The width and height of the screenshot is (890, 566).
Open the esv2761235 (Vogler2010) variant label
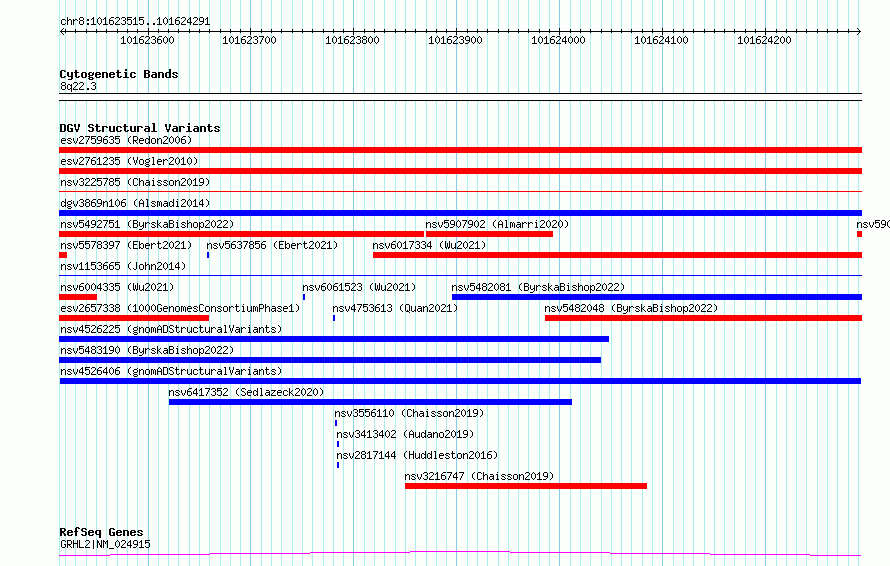click(129, 161)
